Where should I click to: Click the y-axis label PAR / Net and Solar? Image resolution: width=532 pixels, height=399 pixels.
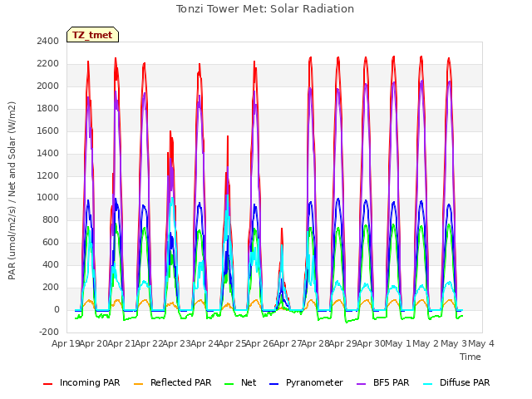pyautogui.click(x=12, y=190)
